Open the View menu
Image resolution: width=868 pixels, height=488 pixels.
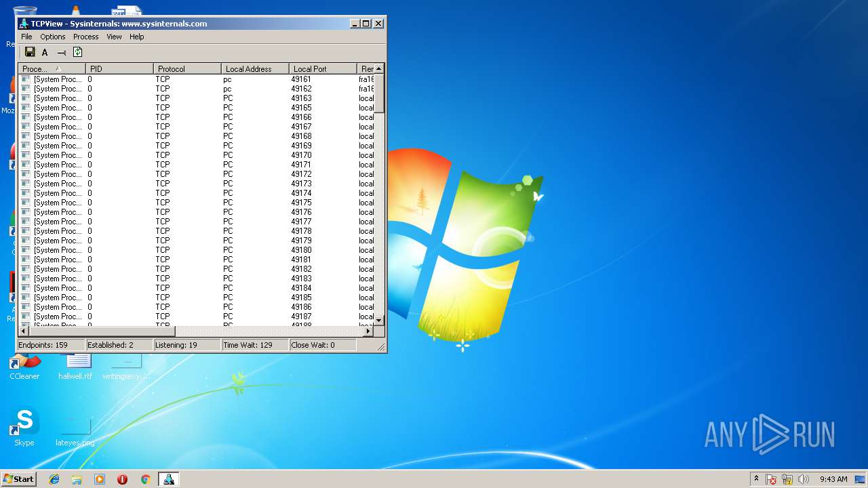pos(114,37)
